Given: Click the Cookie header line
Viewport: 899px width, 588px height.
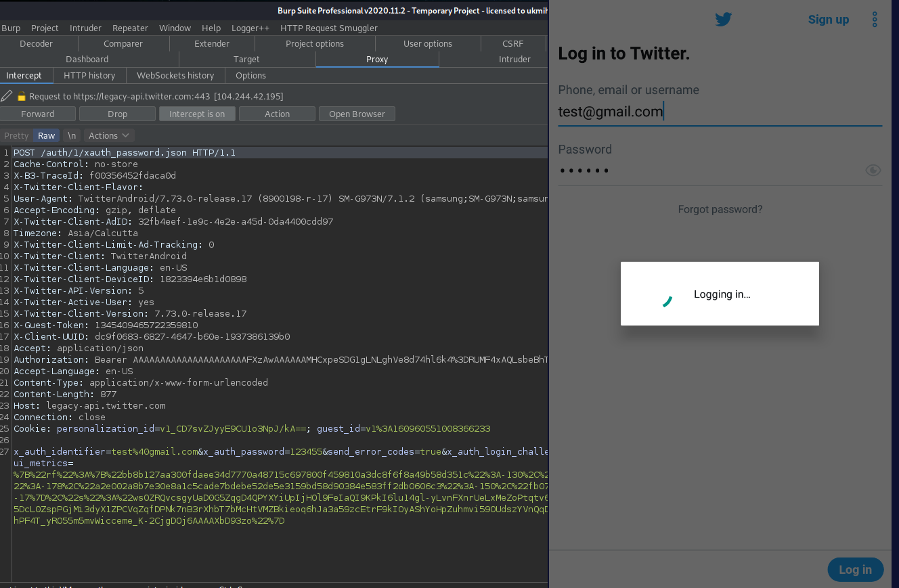Looking at the screenshot, I should pyautogui.click(x=252, y=429).
